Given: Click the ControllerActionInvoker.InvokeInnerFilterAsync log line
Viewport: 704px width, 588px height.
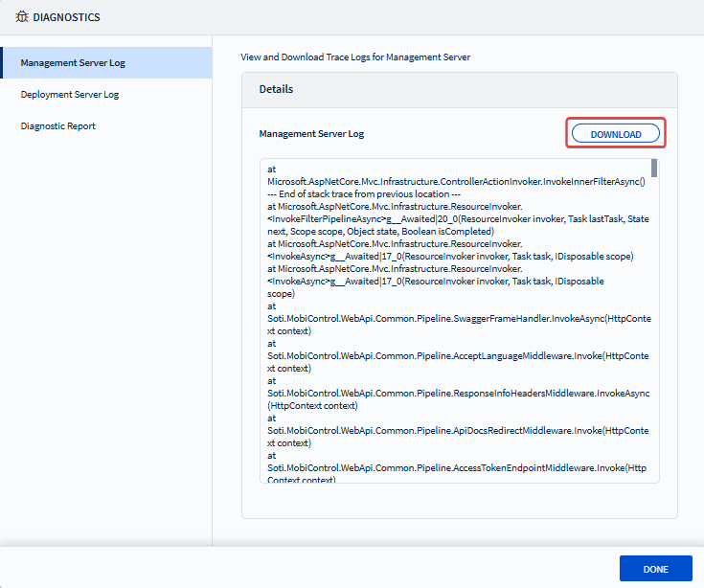Looking at the screenshot, I should pos(458,181).
